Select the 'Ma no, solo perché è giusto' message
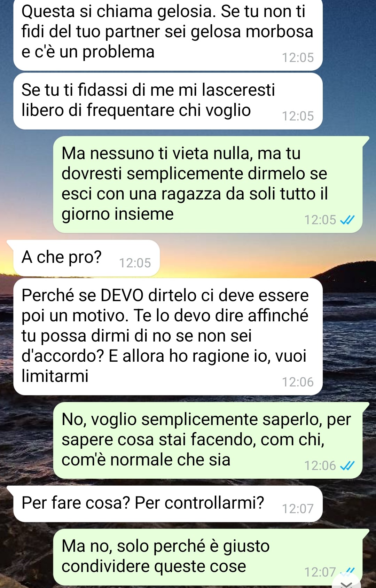Screen dimensions: 376x588 point(208,557)
